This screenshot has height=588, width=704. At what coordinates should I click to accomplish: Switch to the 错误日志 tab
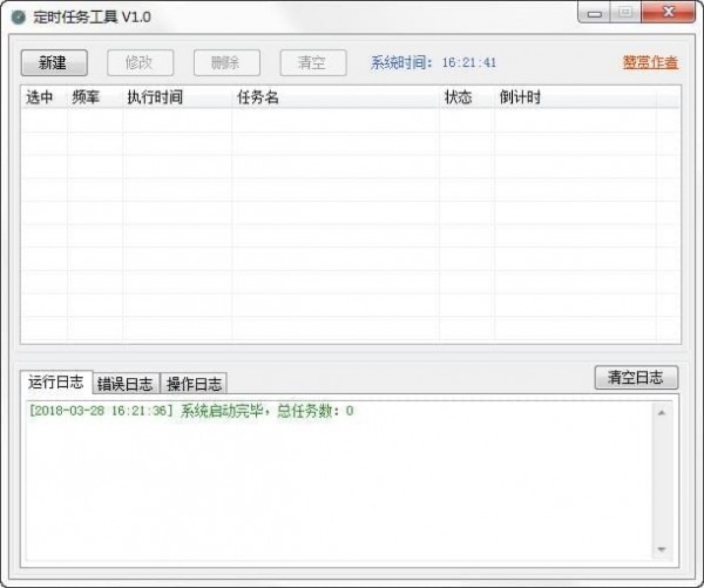tap(126, 384)
